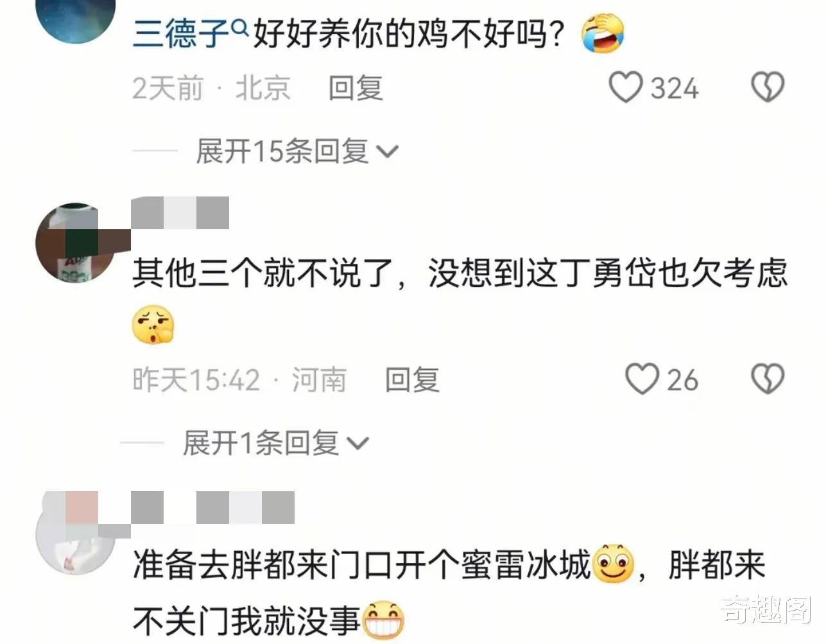Open 三德子 user profile name
828x644 pixels.
(x=181, y=33)
